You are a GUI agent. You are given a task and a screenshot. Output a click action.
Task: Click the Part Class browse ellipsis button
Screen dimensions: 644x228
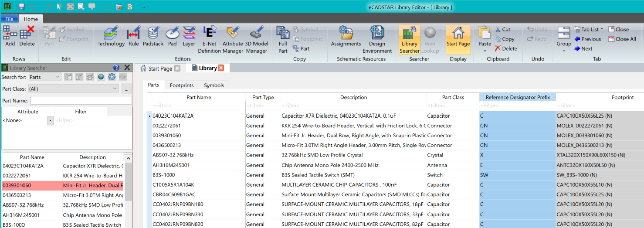127,88
